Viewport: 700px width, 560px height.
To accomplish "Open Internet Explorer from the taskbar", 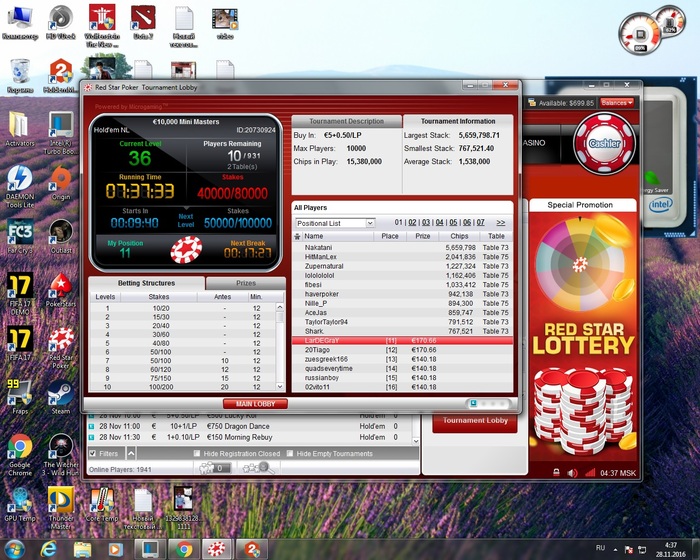I will tap(48, 549).
